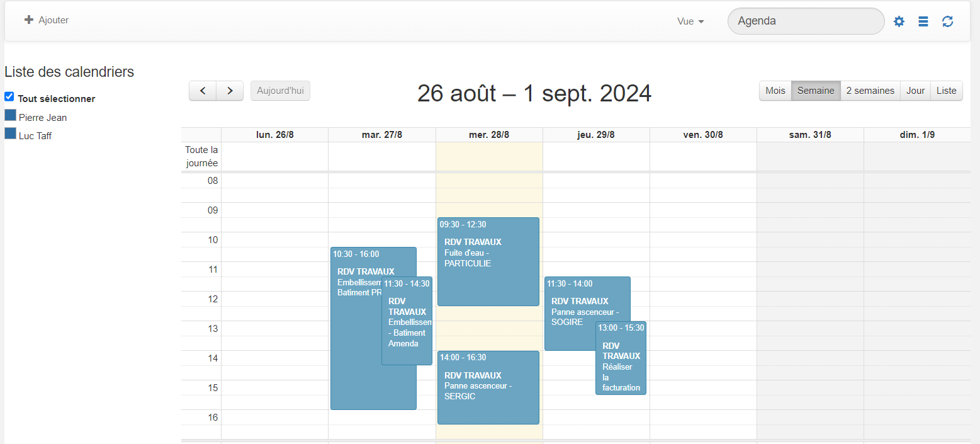This screenshot has height=444, width=980.
Task: Open the 14:00 - 16:30 Panne ascenceur SERGIC event
Action: [x=488, y=387]
